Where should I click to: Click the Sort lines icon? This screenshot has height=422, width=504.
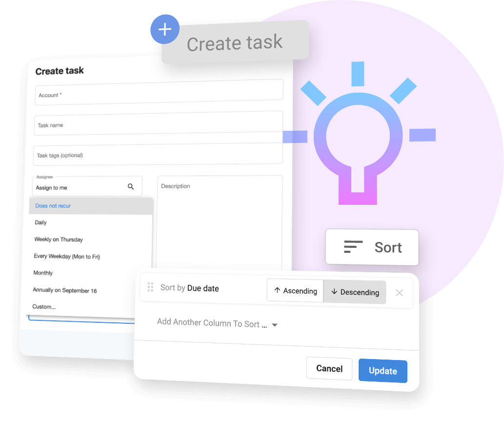coord(353,247)
